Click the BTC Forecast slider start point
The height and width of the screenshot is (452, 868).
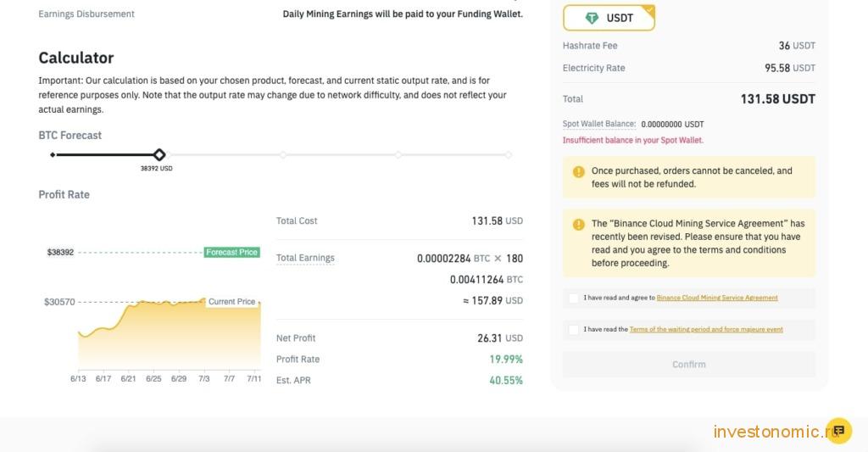pos(53,154)
